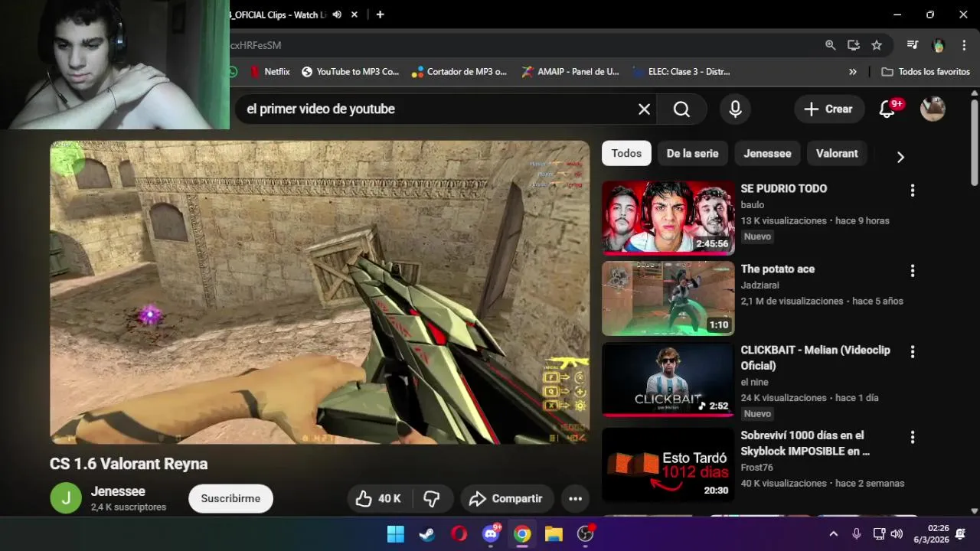This screenshot has height=551, width=980.
Task: Click the baulo channel name
Action: [752, 205]
